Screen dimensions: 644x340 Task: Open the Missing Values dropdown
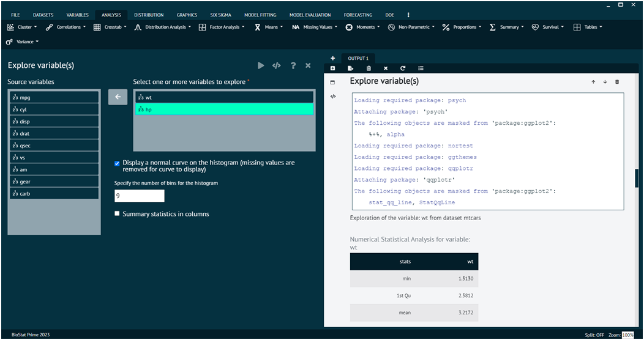[315, 27]
